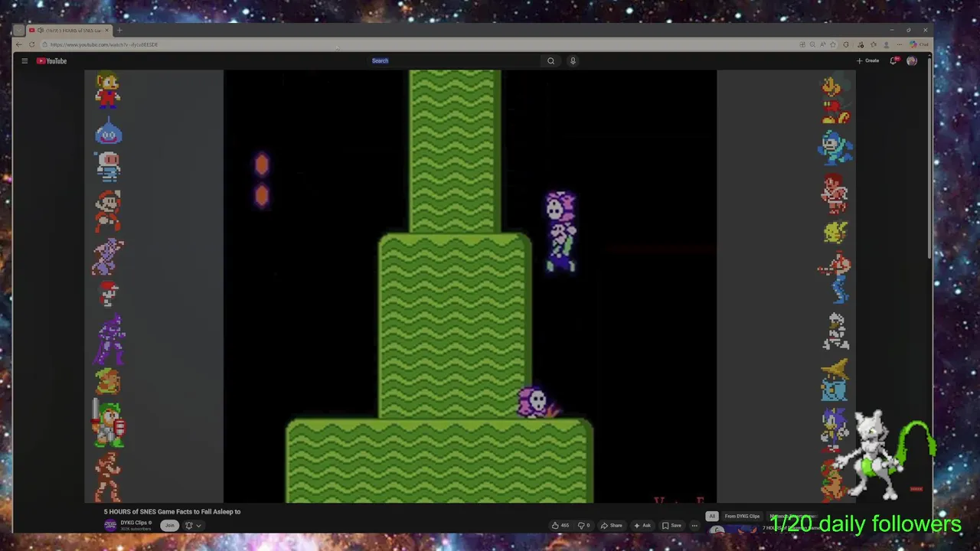Open the YouTube hamburger guide menu
Image resolution: width=980 pixels, height=551 pixels.
point(24,60)
